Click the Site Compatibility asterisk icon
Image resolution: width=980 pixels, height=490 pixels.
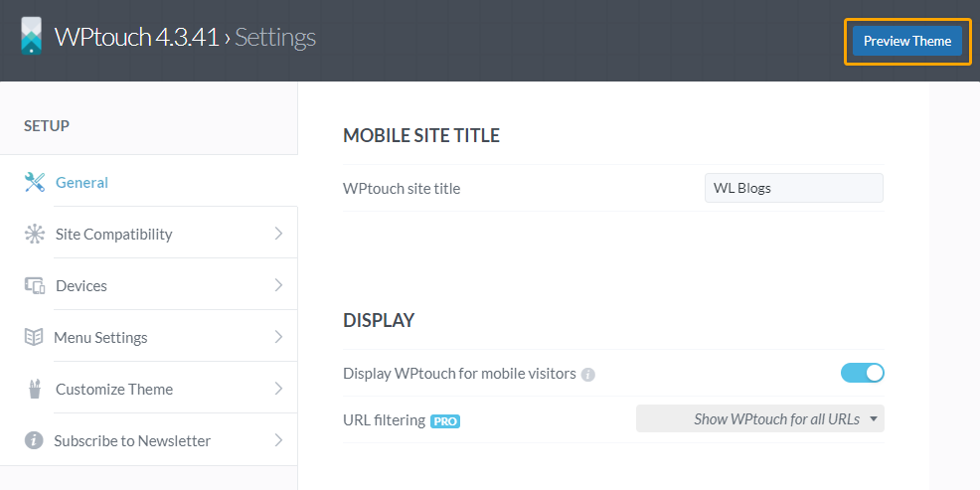point(35,234)
